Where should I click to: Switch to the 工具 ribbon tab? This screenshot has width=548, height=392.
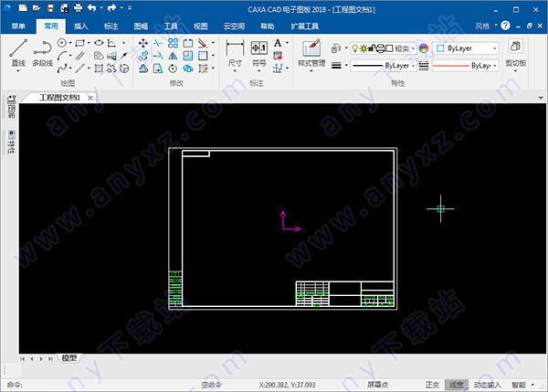pyautogui.click(x=171, y=26)
